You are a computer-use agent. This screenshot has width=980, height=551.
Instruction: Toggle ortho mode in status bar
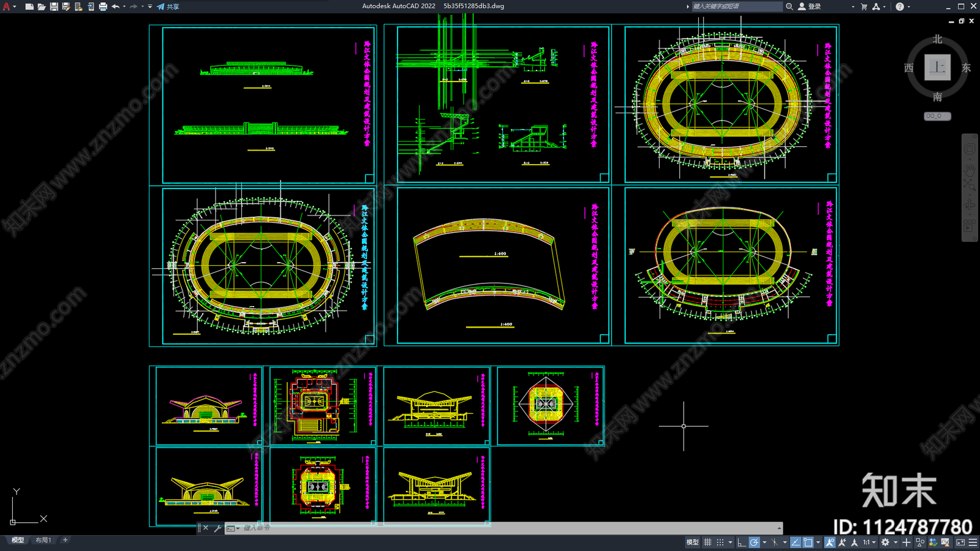point(742,542)
